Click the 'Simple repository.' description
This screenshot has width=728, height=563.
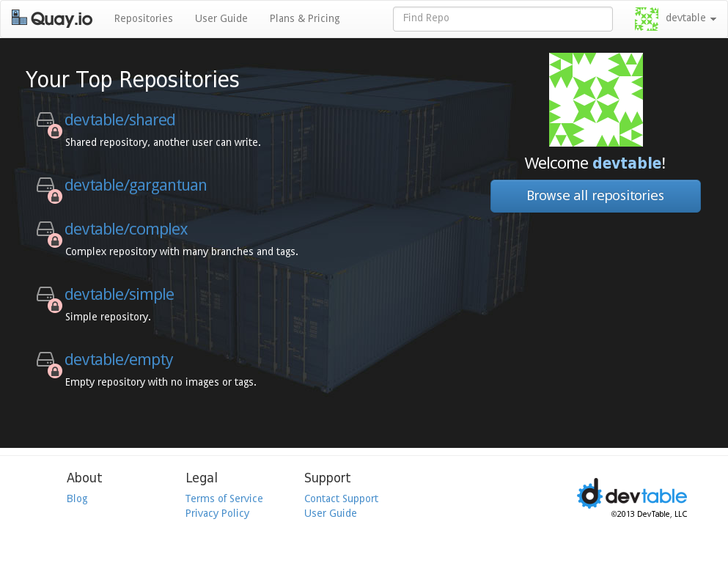coord(108,317)
